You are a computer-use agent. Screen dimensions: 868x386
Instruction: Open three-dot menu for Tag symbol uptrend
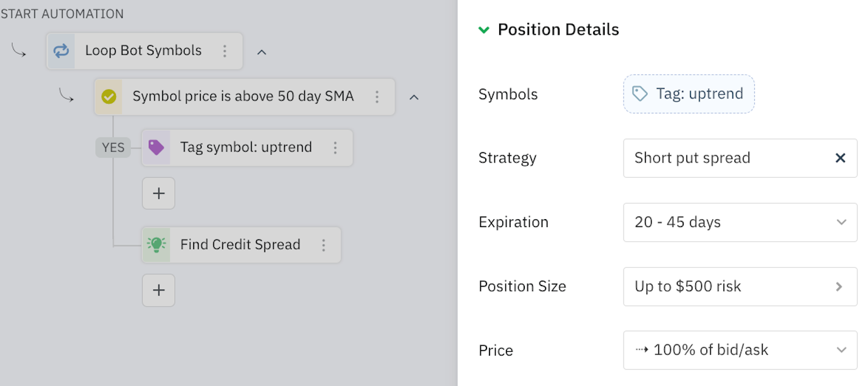tap(335, 147)
